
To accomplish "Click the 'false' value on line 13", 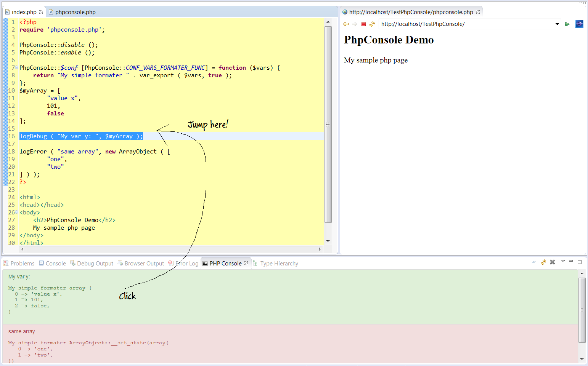I will pyautogui.click(x=56, y=113).
